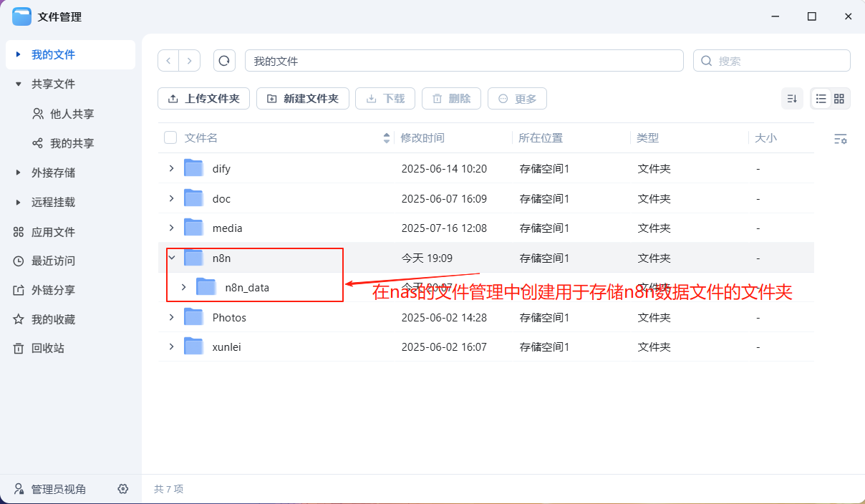Toggle the select-all checkbox in header
Screen dimensions: 865x504
point(170,137)
